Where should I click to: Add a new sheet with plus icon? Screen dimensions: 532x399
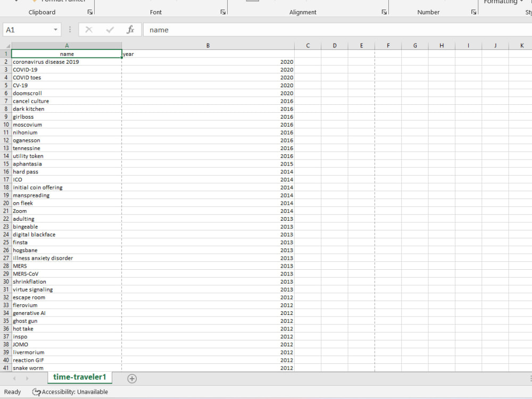132,379
